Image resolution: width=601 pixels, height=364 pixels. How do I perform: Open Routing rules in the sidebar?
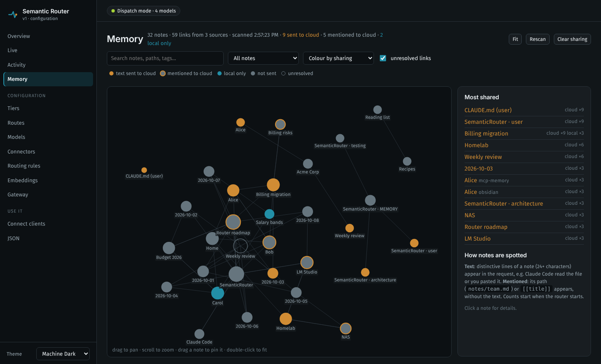(x=48, y=166)
